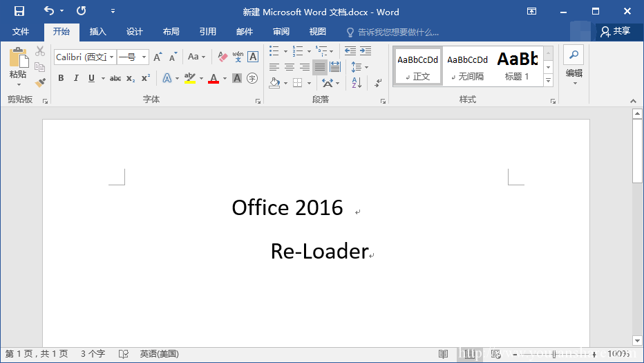Toggle strikethrough abc formatting
Image resolution: width=644 pixels, height=363 pixels.
pos(115,78)
